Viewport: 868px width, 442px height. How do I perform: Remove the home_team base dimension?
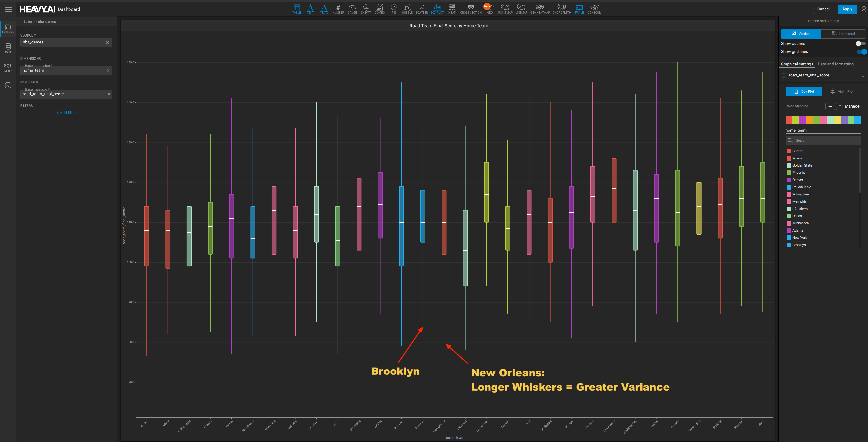(108, 71)
